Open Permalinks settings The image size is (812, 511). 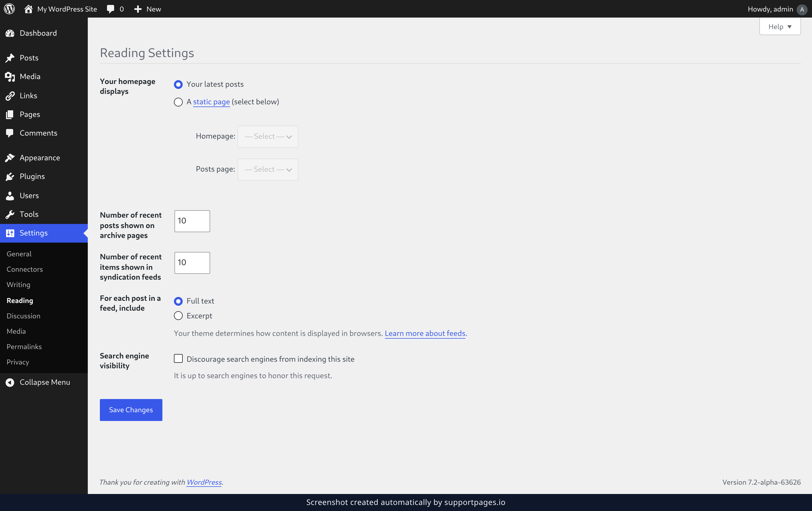[24, 347]
